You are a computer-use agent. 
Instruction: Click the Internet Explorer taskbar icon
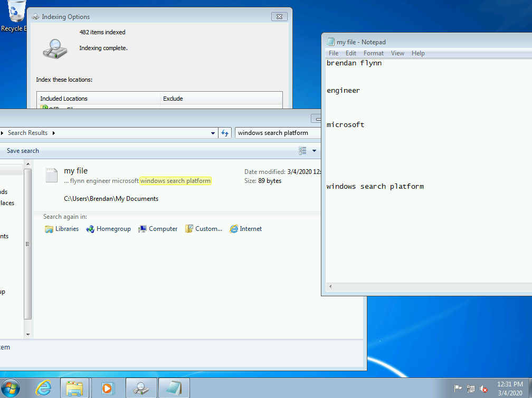(x=43, y=388)
